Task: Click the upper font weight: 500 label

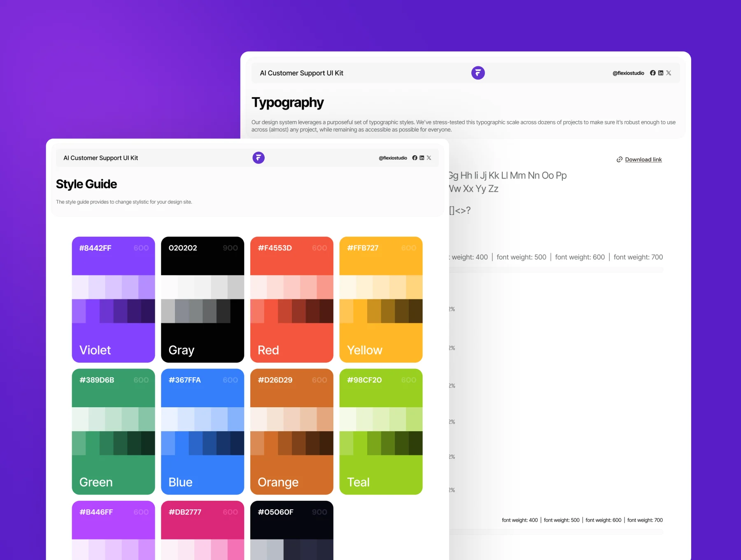Action: tap(522, 257)
